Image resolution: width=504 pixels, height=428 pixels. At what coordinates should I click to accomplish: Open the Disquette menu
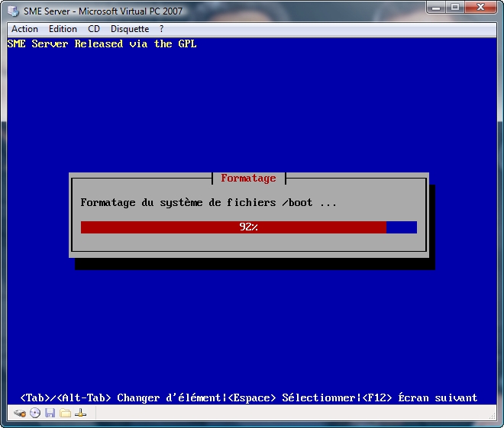[130, 29]
